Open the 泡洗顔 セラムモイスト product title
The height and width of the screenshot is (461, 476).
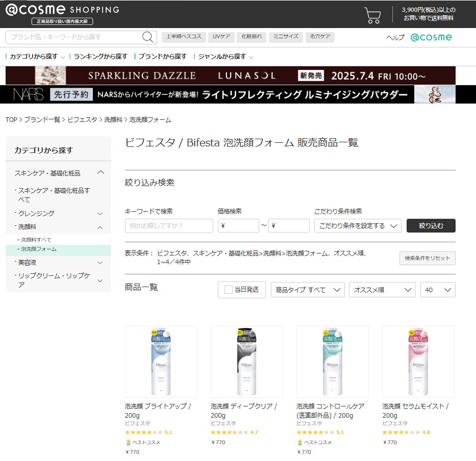[x=415, y=411]
